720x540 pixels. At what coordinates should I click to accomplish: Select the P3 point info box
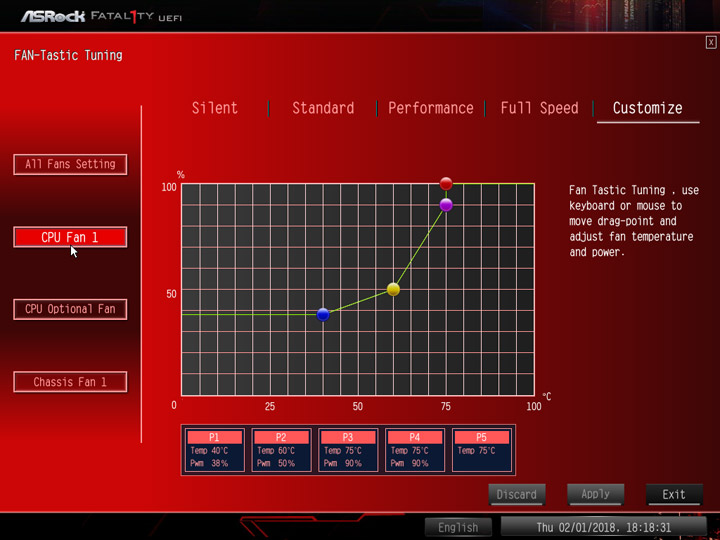[x=348, y=450]
